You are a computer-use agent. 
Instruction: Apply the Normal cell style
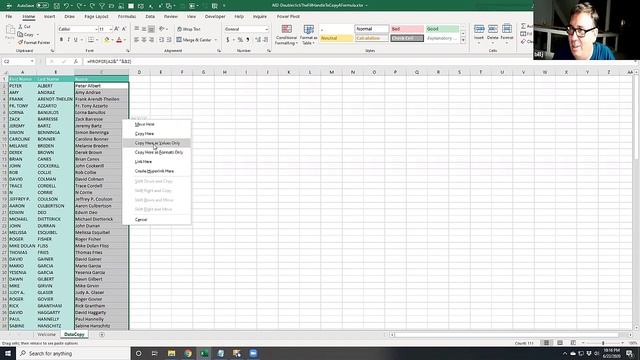pos(371,29)
